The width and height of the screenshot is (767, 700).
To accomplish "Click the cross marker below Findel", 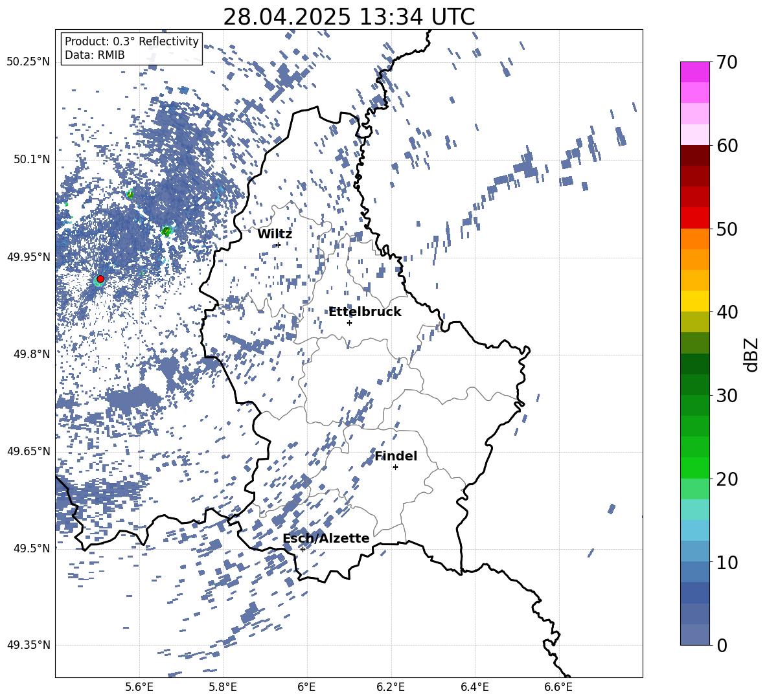I will [395, 467].
